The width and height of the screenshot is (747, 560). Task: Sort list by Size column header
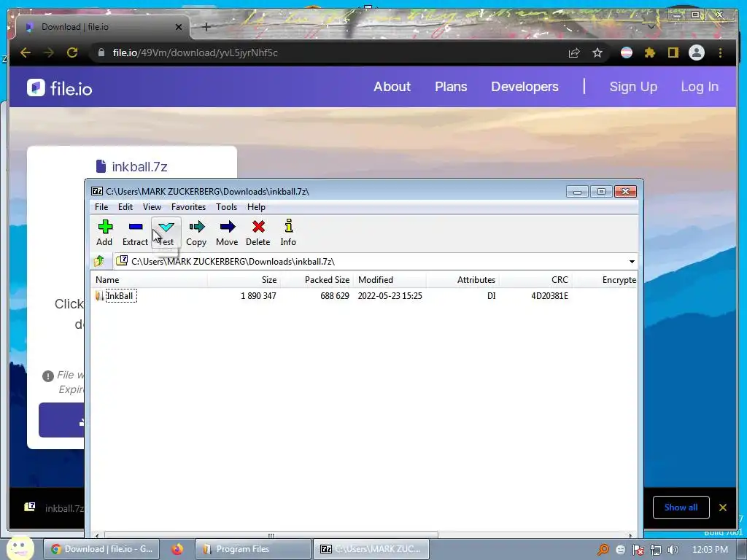coord(244,280)
